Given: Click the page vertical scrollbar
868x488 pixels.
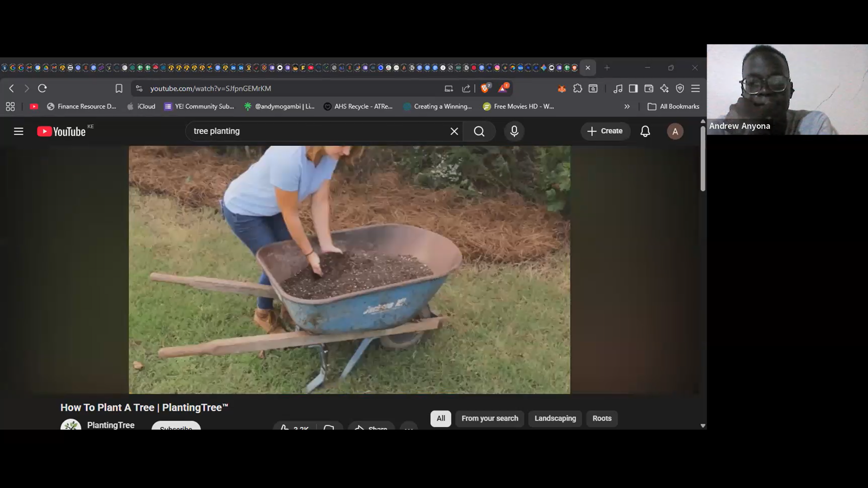Looking at the screenshot, I should pyautogui.click(x=703, y=158).
